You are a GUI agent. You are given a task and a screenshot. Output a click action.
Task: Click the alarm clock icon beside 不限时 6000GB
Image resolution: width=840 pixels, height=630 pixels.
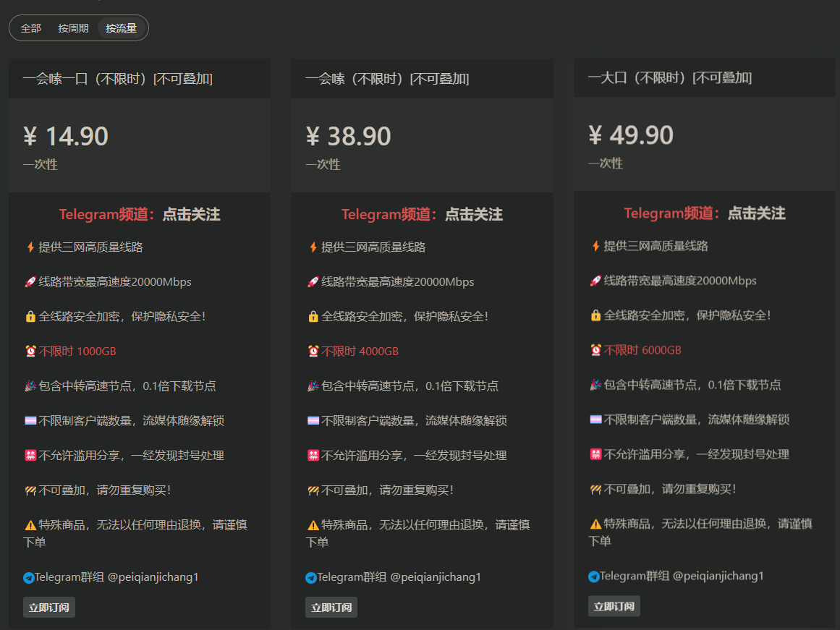[x=595, y=350]
